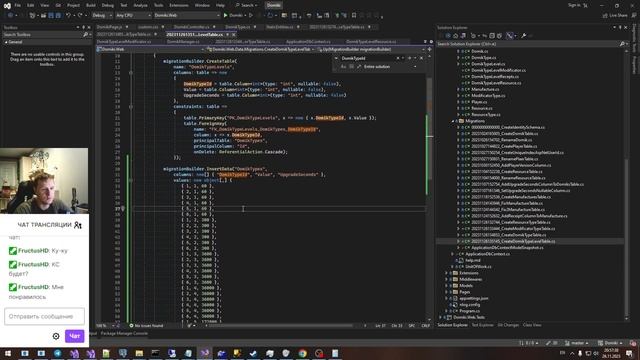This screenshot has height=360, width=640.
Task: Select appsettings.json in Solution Explorer
Action: tap(473, 298)
